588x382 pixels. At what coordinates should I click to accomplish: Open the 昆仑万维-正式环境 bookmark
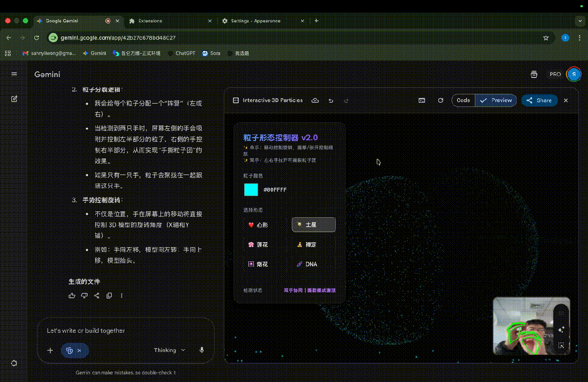[x=137, y=53]
